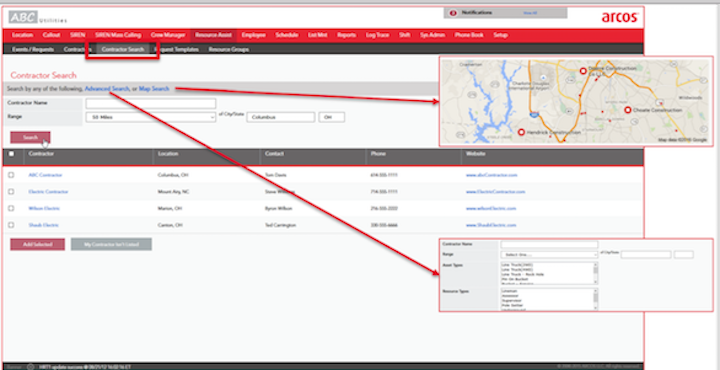The height and width of the screenshot is (370, 720).
Task: Open the Shaub Electric link
Action: tap(44, 225)
